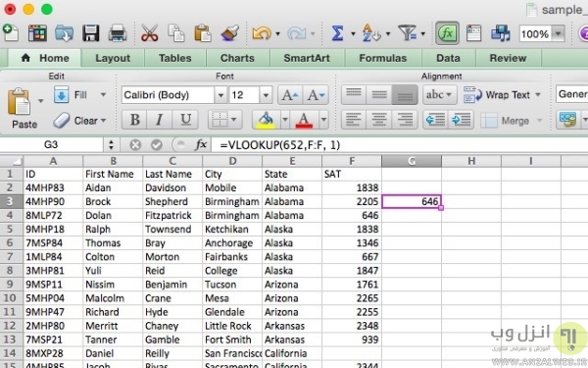Click the Save floppy disk icon
The image size is (588, 368).
click(91, 33)
